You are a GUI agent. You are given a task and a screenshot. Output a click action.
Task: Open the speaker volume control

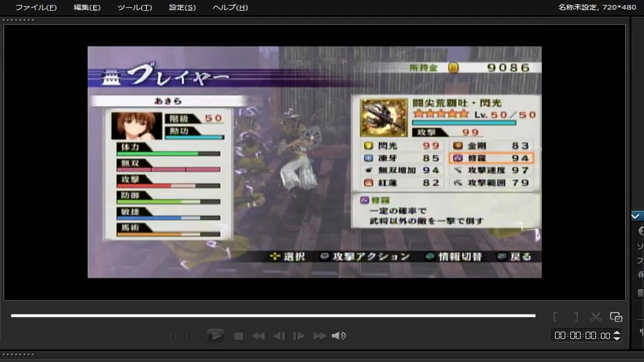pyautogui.click(x=339, y=336)
